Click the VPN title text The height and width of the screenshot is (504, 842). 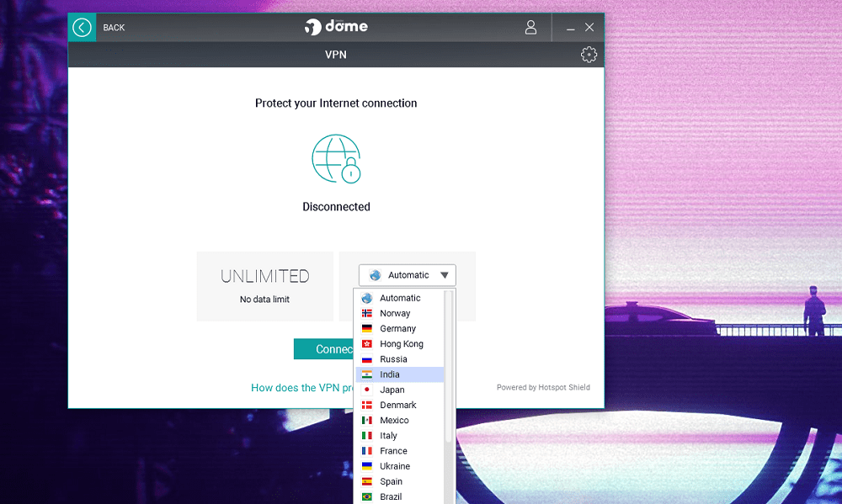(336, 55)
